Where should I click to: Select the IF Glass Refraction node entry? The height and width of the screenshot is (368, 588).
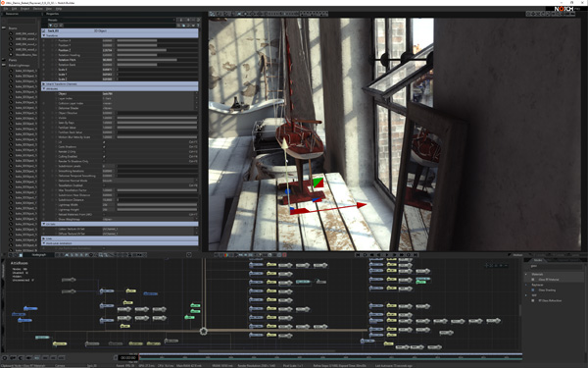tap(550, 300)
